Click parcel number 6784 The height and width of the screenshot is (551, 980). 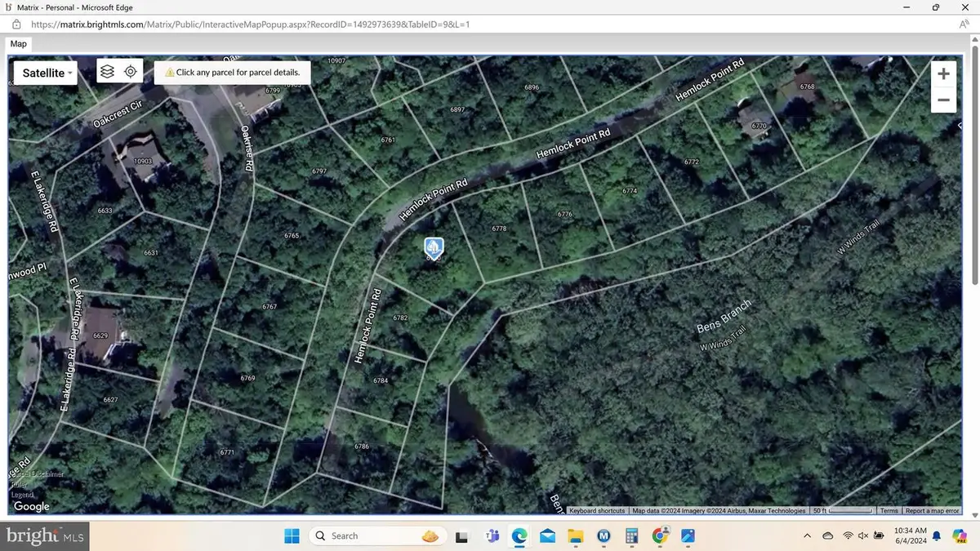(x=381, y=381)
